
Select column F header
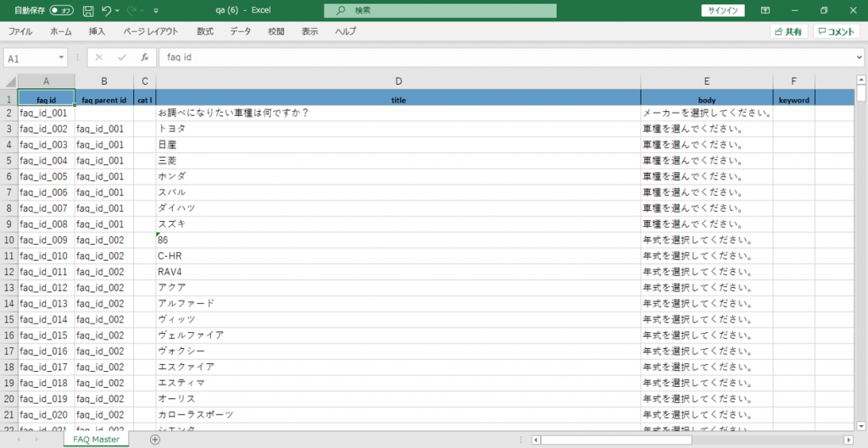(793, 81)
